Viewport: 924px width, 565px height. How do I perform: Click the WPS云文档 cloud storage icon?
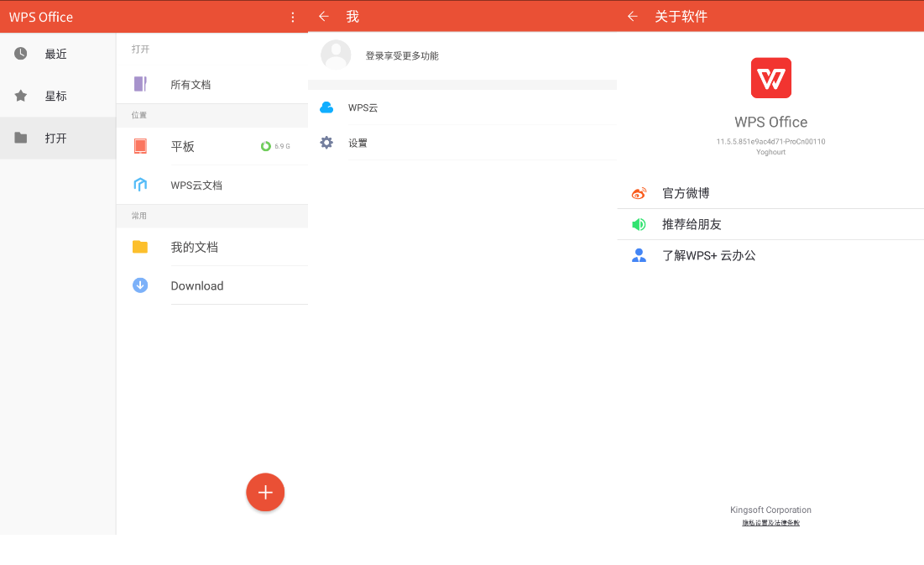point(139,184)
